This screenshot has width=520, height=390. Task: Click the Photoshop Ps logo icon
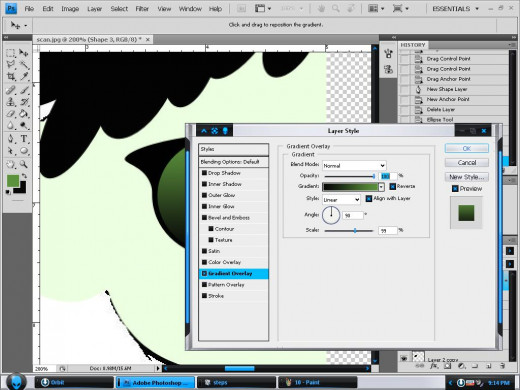(11, 8)
